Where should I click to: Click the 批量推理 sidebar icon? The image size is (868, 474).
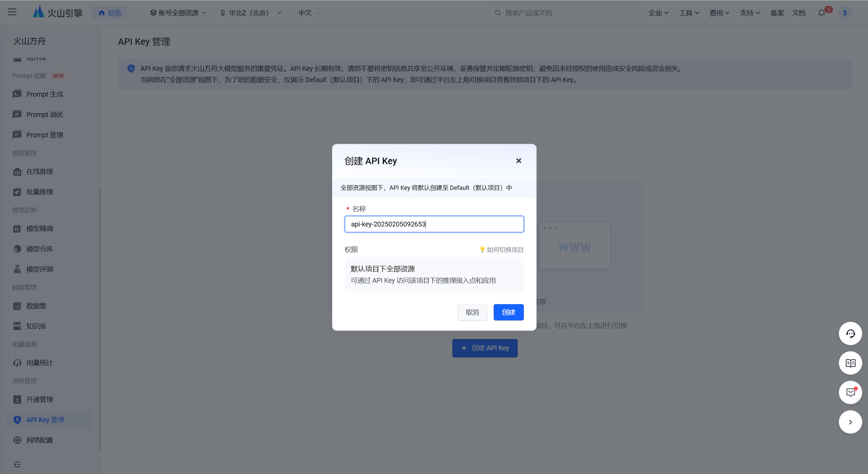pyautogui.click(x=17, y=192)
